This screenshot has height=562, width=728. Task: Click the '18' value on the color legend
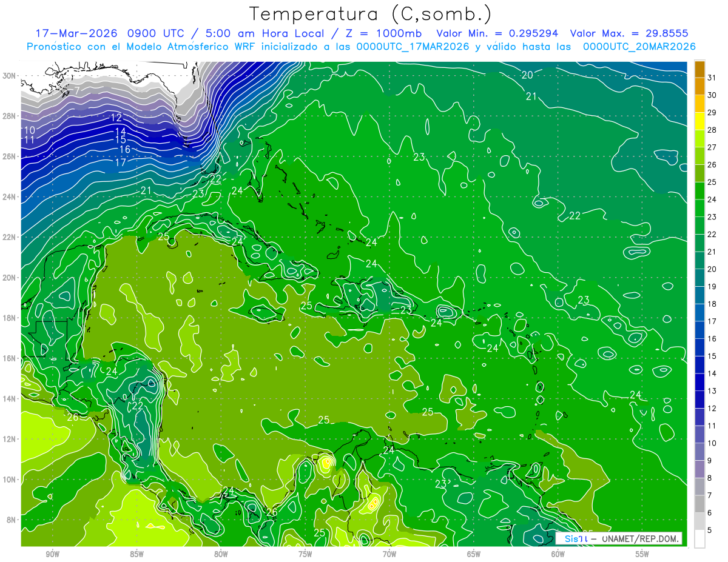pyautogui.click(x=712, y=304)
